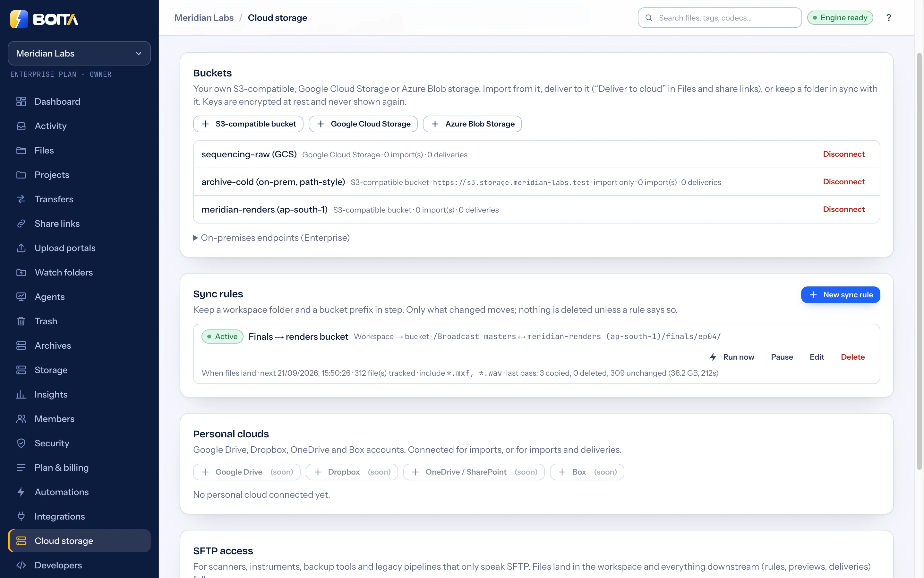Screen dimensions: 924x578
Task: Click the Automations bolt icon
Action: [x=21, y=492]
